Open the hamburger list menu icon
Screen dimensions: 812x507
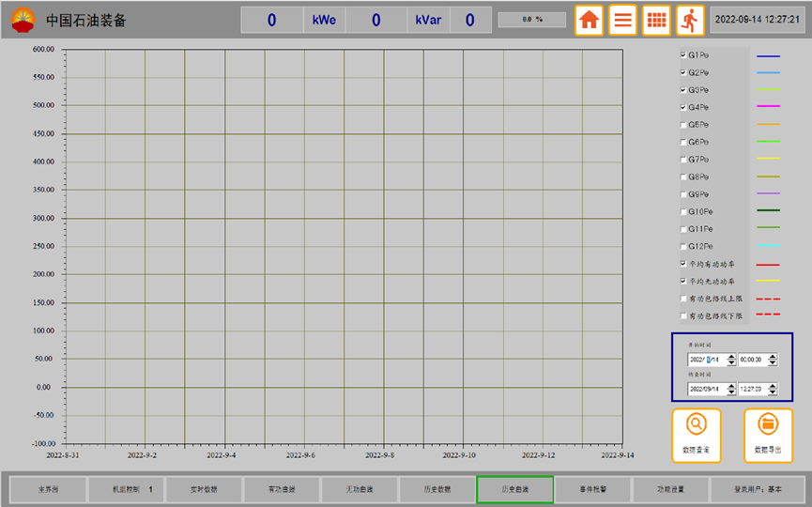pyautogui.click(x=622, y=21)
